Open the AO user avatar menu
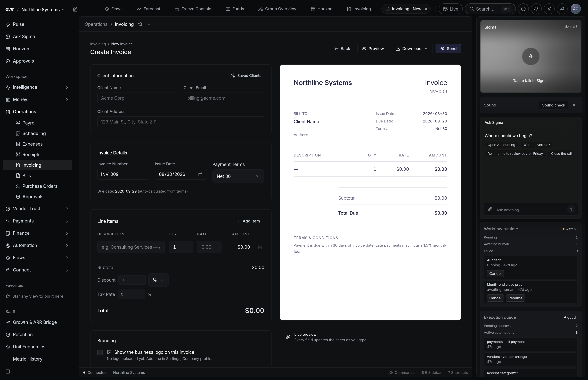 (x=576, y=9)
